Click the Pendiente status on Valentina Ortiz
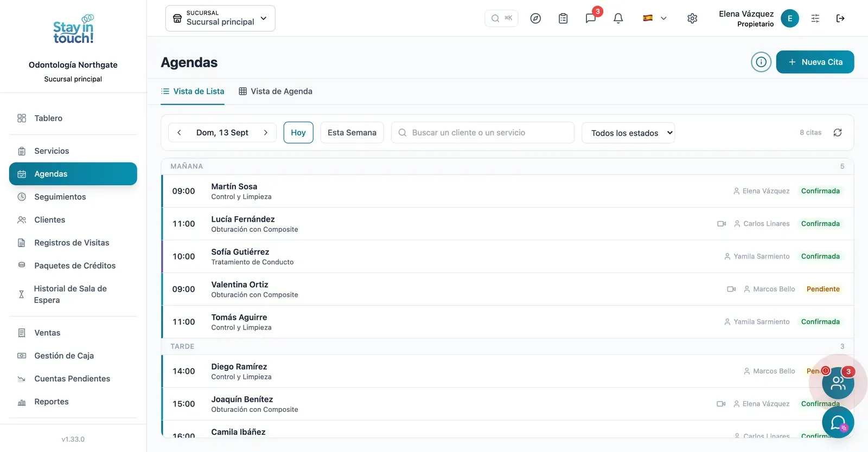 click(823, 289)
